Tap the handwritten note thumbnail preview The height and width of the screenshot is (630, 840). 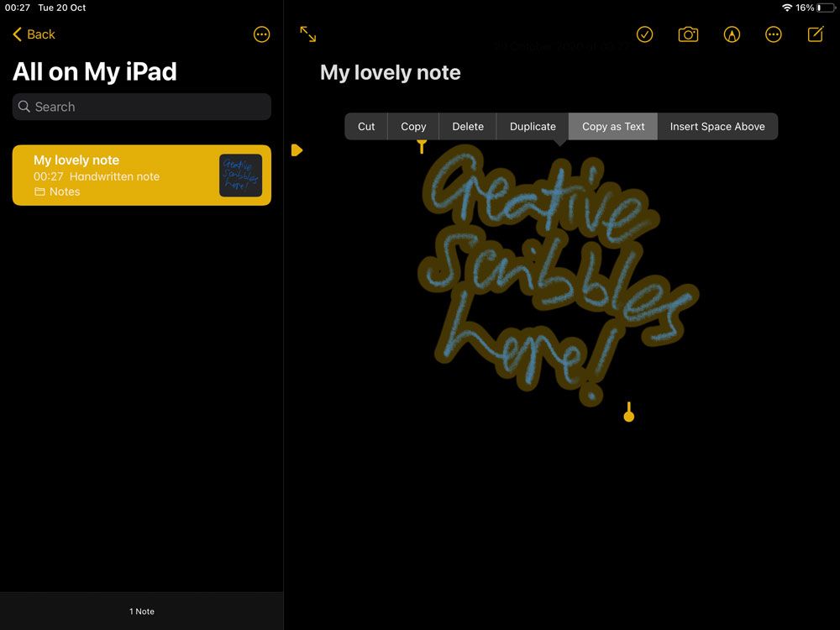(x=240, y=175)
